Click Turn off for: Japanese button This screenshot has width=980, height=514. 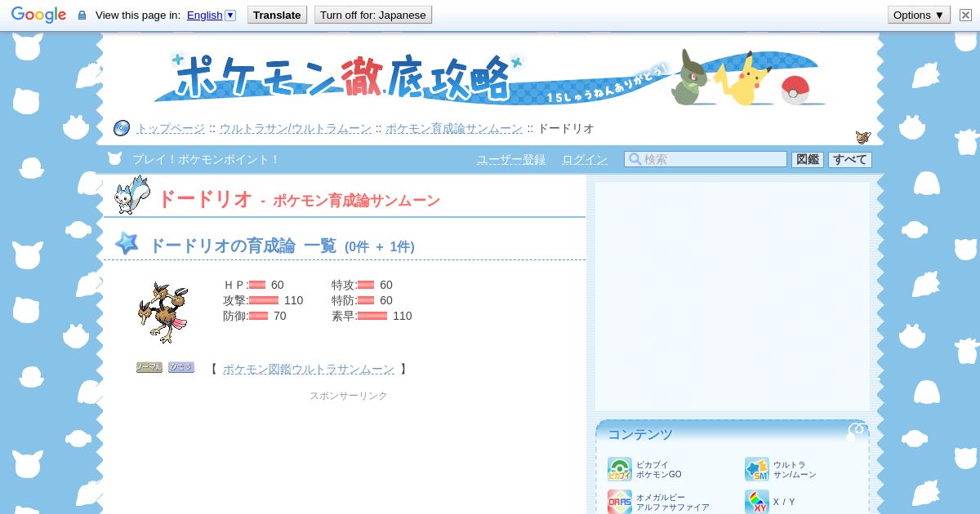tap(372, 15)
